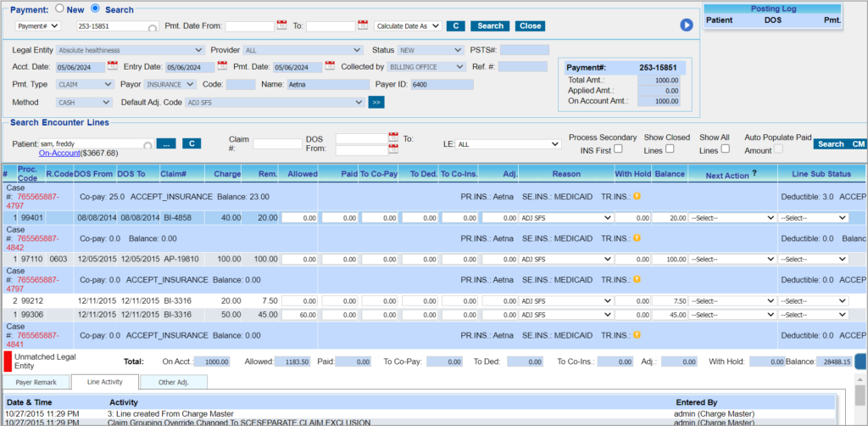Open the Pmt. Date From calendar picker
The image size is (868, 426).
point(282,26)
